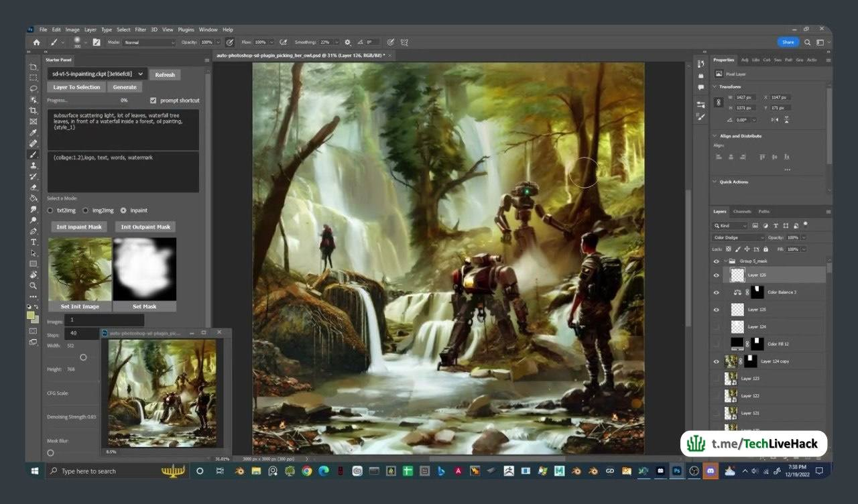
Task: Open the Flow 100% dropdown
Action: tap(271, 42)
